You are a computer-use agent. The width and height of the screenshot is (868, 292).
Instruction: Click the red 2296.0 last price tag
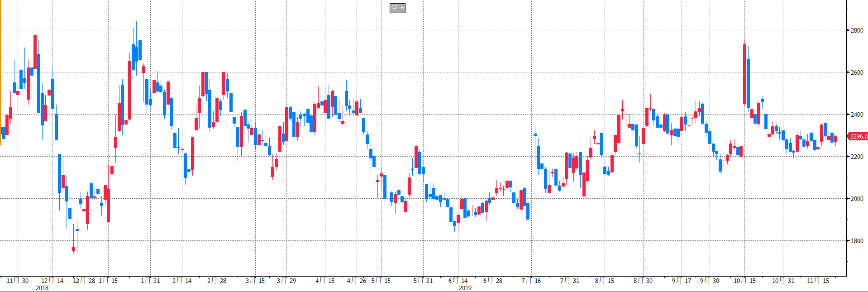click(x=858, y=136)
